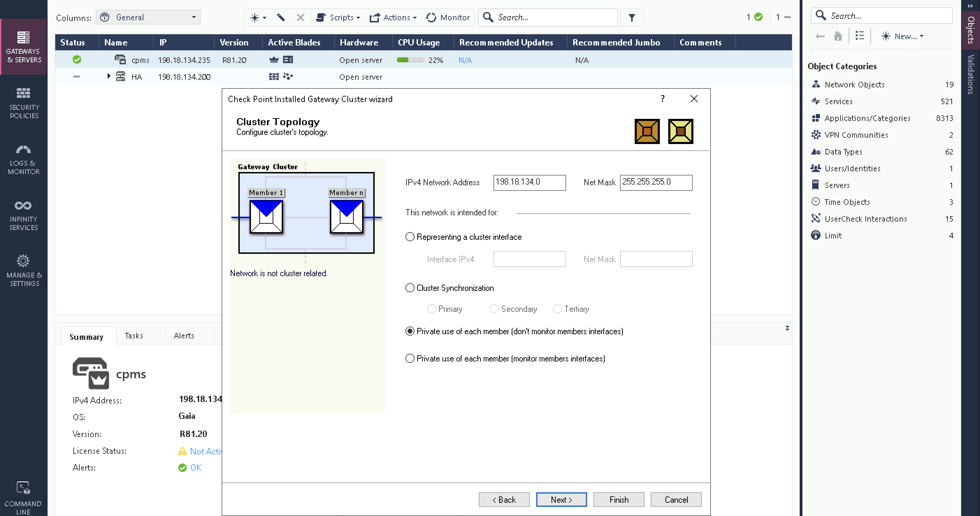The width and height of the screenshot is (980, 516).
Task: Click the home icon in Objects panel
Action: pos(838,36)
